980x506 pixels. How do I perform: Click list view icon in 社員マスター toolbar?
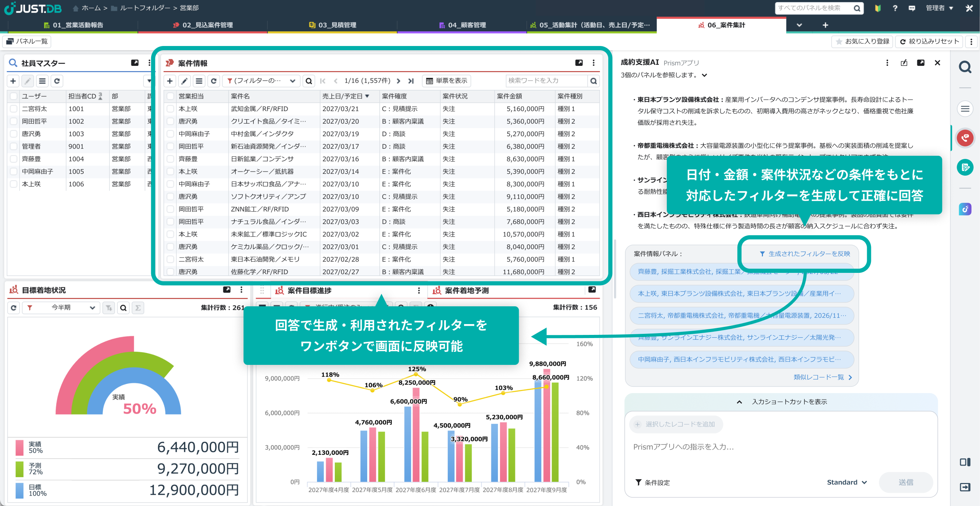[x=42, y=81]
